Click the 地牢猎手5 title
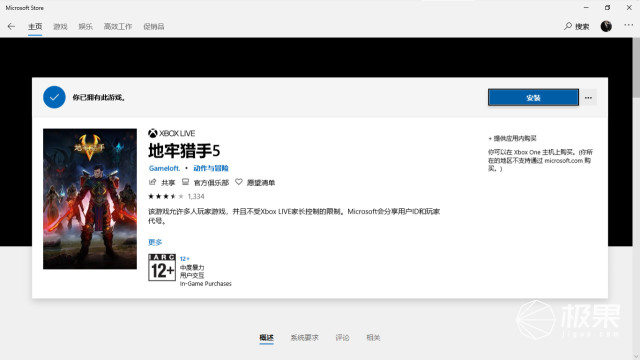Viewport: 640px width, 360px height. [184, 151]
